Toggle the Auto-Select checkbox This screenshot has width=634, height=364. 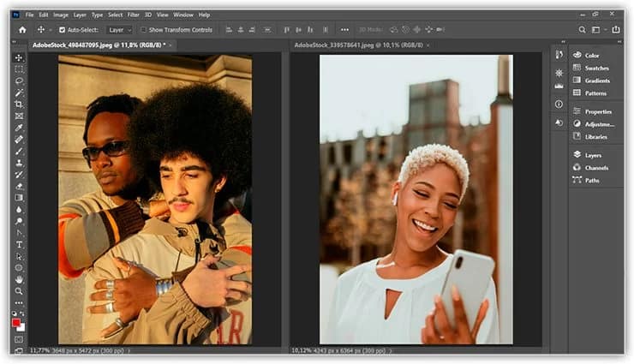point(62,30)
